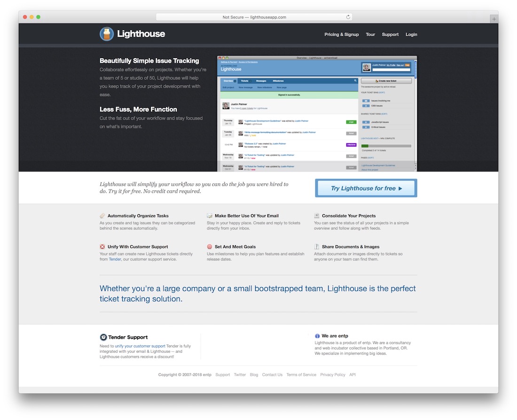Click the Consolidate Your Projects icon
This screenshot has width=517, height=420.
tap(316, 216)
